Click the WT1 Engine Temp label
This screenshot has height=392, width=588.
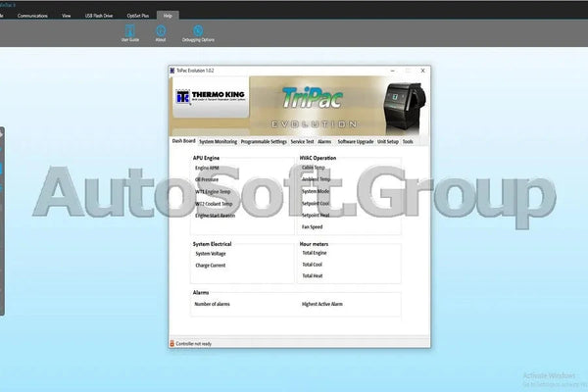pyautogui.click(x=213, y=192)
